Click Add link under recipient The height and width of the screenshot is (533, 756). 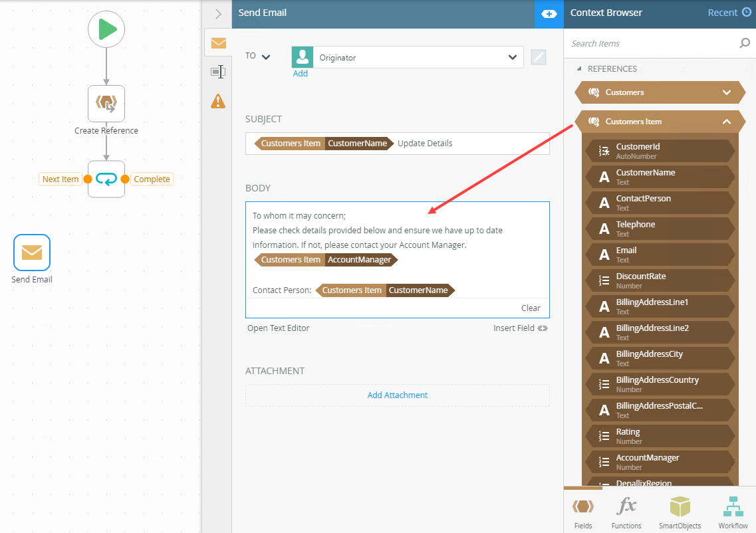point(301,74)
